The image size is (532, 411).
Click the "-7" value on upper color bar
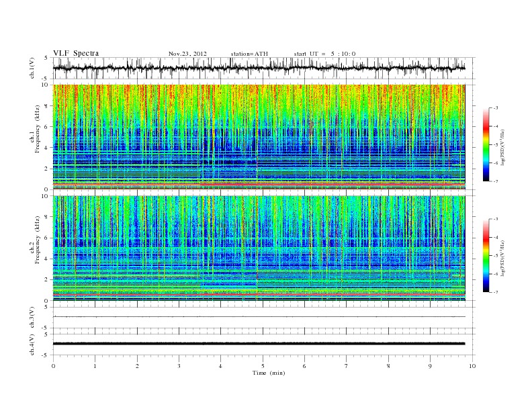496,181
